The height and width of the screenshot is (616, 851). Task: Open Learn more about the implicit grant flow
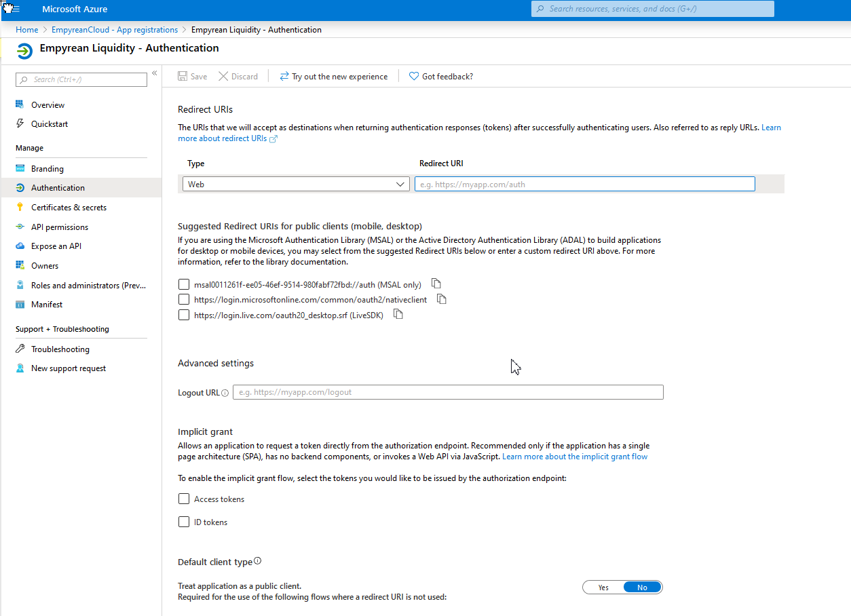click(575, 457)
